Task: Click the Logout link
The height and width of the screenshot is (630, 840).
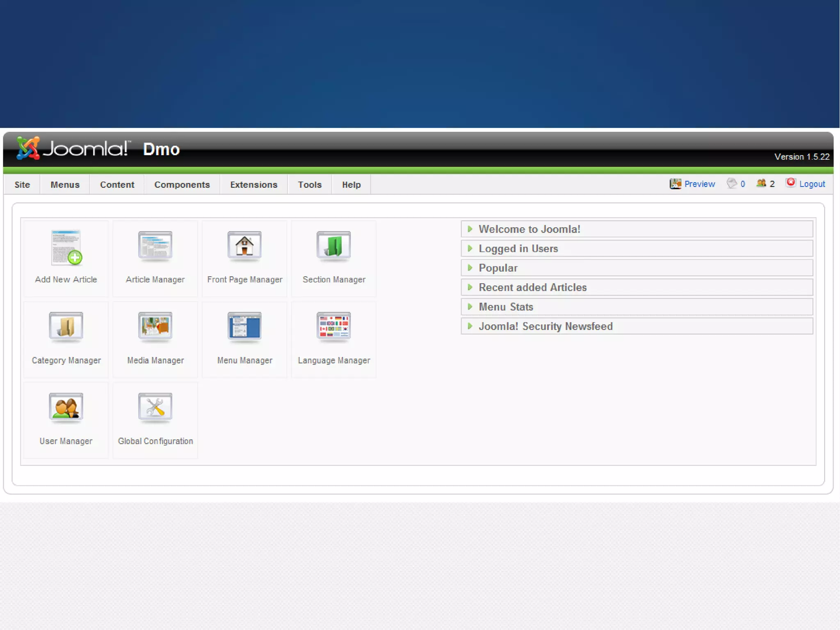Action: click(812, 184)
